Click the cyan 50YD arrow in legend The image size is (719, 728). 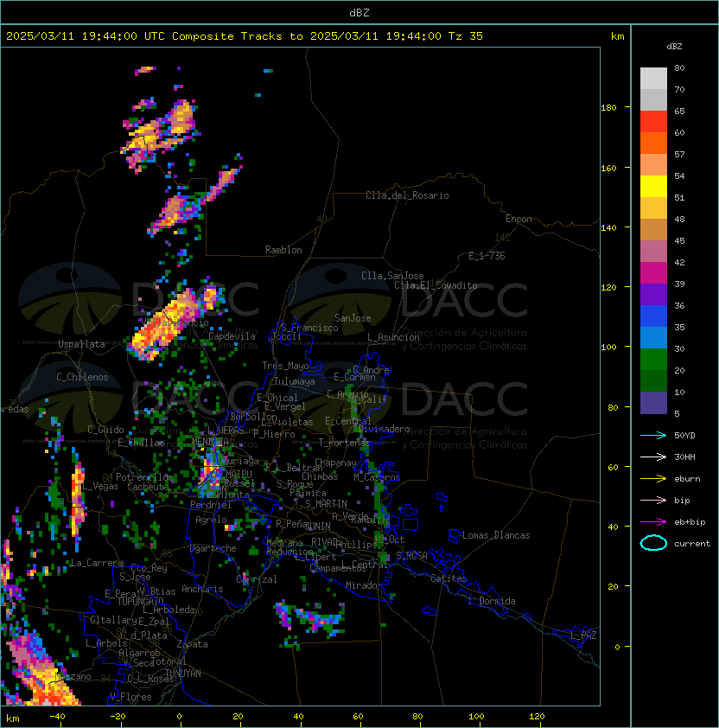(x=653, y=436)
